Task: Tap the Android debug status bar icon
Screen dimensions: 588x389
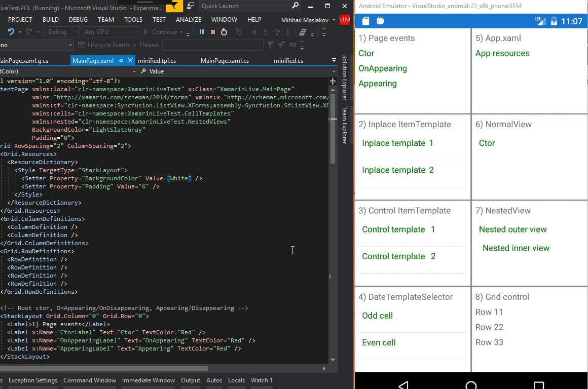Action: pyautogui.click(x=380, y=21)
